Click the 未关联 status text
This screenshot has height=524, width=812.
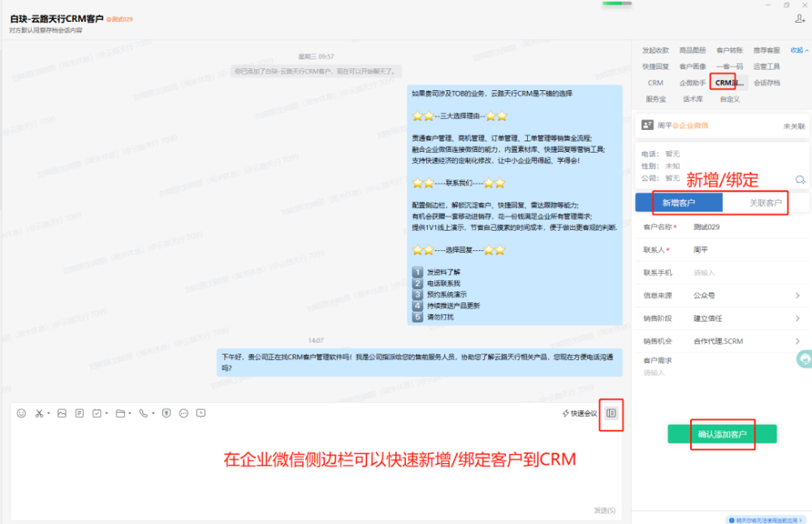click(x=794, y=126)
